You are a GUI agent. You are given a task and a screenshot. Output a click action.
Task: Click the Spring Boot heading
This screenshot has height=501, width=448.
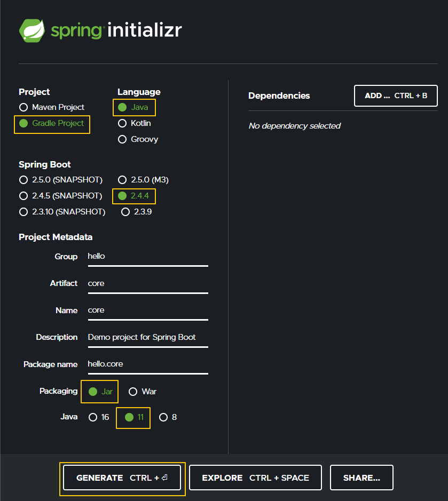click(x=45, y=164)
